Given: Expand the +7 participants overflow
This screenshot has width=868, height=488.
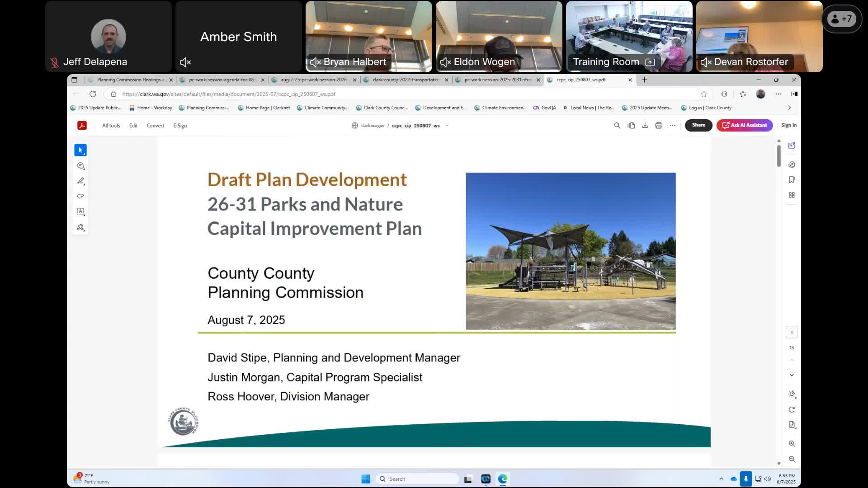Looking at the screenshot, I should coord(842,19).
